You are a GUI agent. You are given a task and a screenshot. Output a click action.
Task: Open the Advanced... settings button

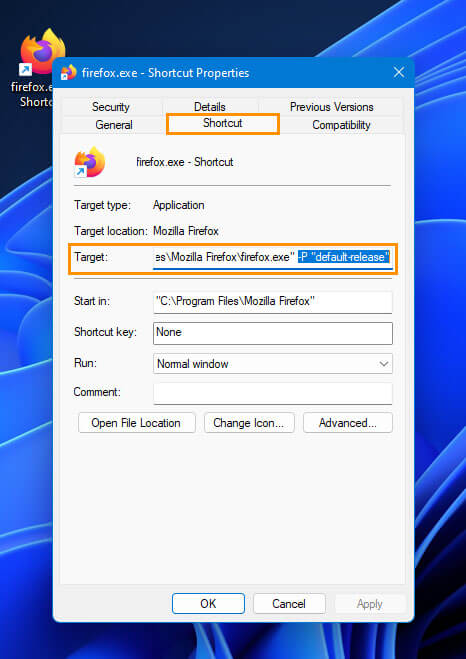pos(348,423)
